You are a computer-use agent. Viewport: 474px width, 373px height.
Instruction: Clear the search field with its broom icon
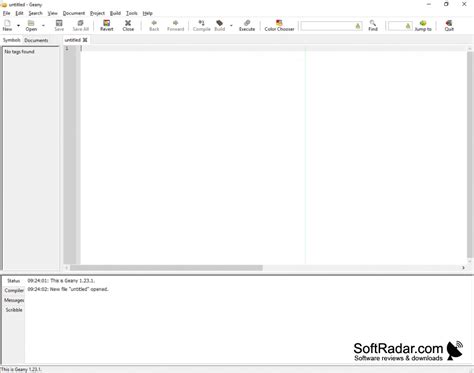[358, 26]
